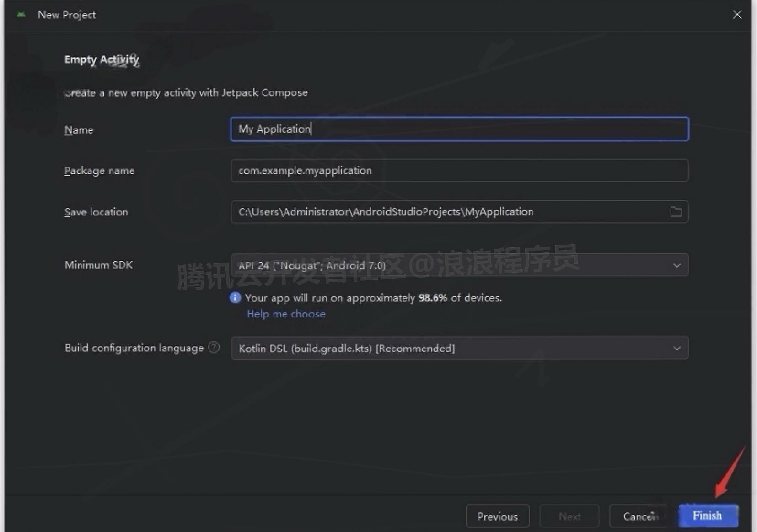Click the Cancel button
The width and height of the screenshot is (757, 532).
(639, 516)
